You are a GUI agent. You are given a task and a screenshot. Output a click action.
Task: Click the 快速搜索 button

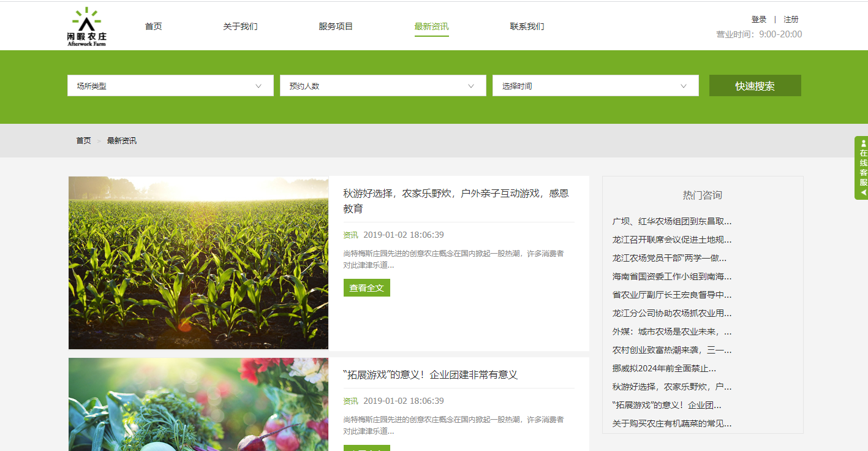pos(755,86)
